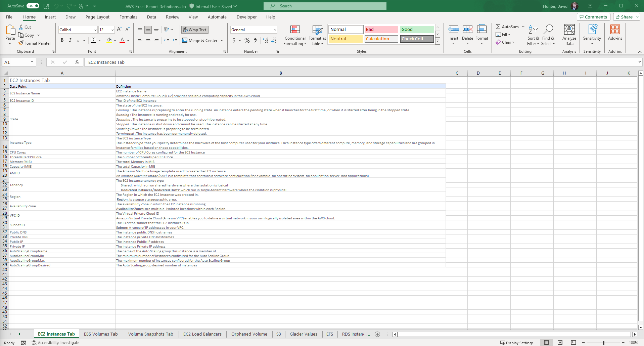Click the Comments button
The height and width of the screenshot is (346, 644).
pyautogui.click(x=593, y=17)
